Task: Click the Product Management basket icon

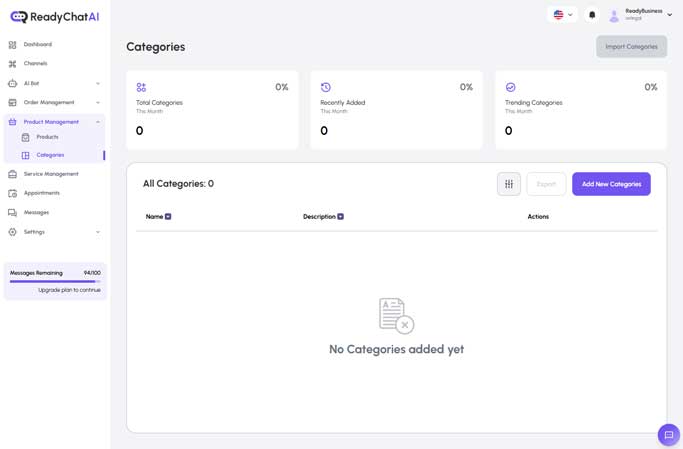Action: point(13,122)
